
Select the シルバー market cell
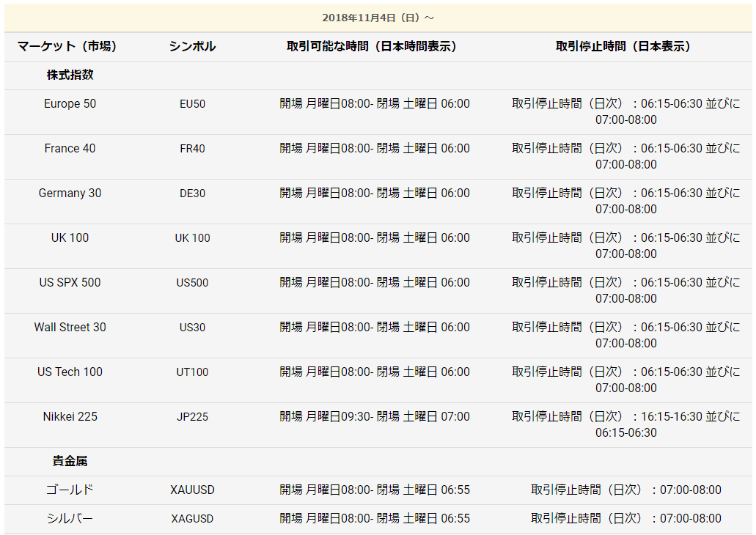[70, 519]
